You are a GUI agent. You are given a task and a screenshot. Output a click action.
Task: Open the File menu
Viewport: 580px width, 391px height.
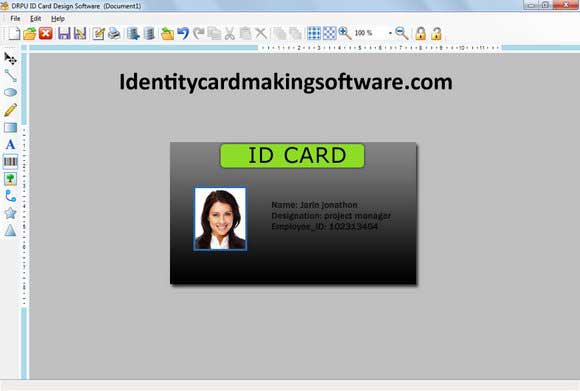pos(15,18)
